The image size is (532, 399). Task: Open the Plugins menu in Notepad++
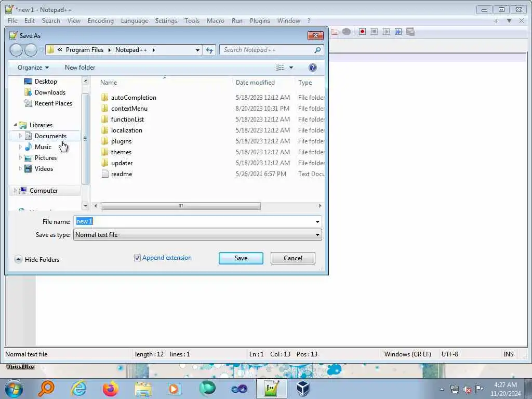click(x=260, y=21)
